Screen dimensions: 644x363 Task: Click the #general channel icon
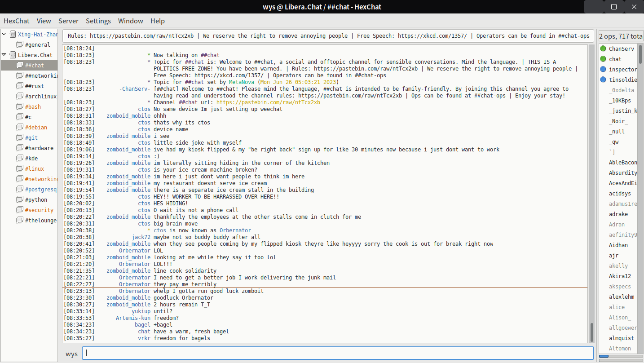pyautogui.click(x=20, y=44)
